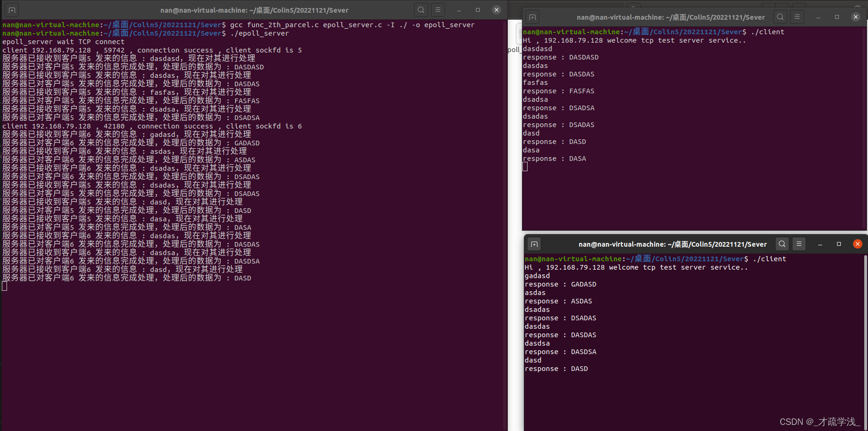The width and height of the screenshot is (868, 431).
Task: Restore the top-right client terminal window size
Action: tap(837, 16)
